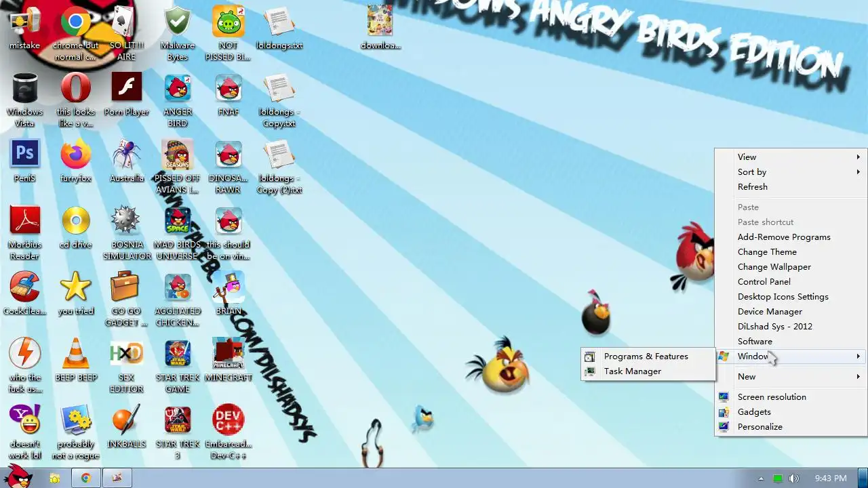This screenshot has width=868, height=488.
Task: Launch Task Manager from the submenu
Action: coord(648,371)
